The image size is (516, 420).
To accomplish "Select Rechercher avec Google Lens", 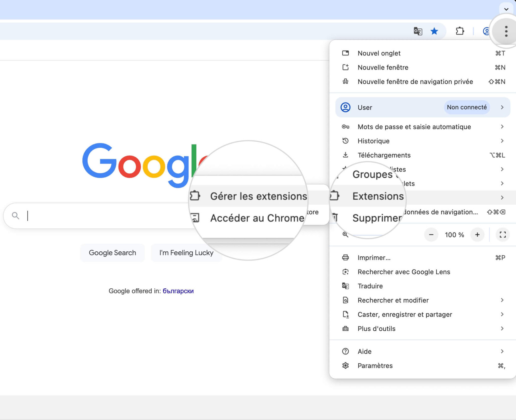I will click(x=423, y=272).
